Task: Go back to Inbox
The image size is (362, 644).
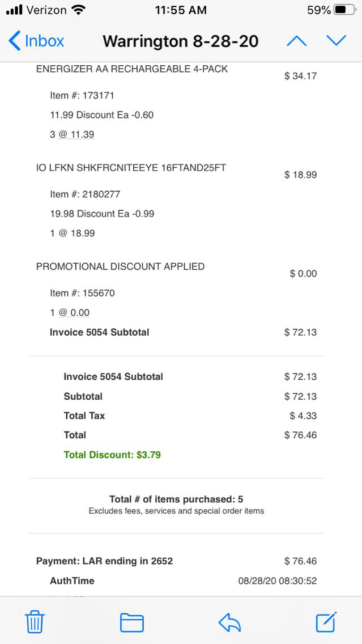Action: coord(36,41)
